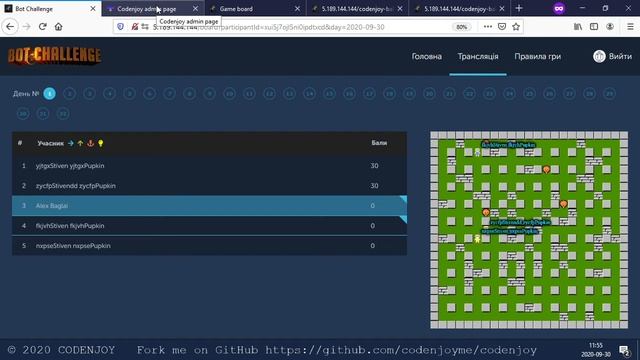Click the game board broadcast view
Viewport: 640px width, 360px height.
pos(529,230)
